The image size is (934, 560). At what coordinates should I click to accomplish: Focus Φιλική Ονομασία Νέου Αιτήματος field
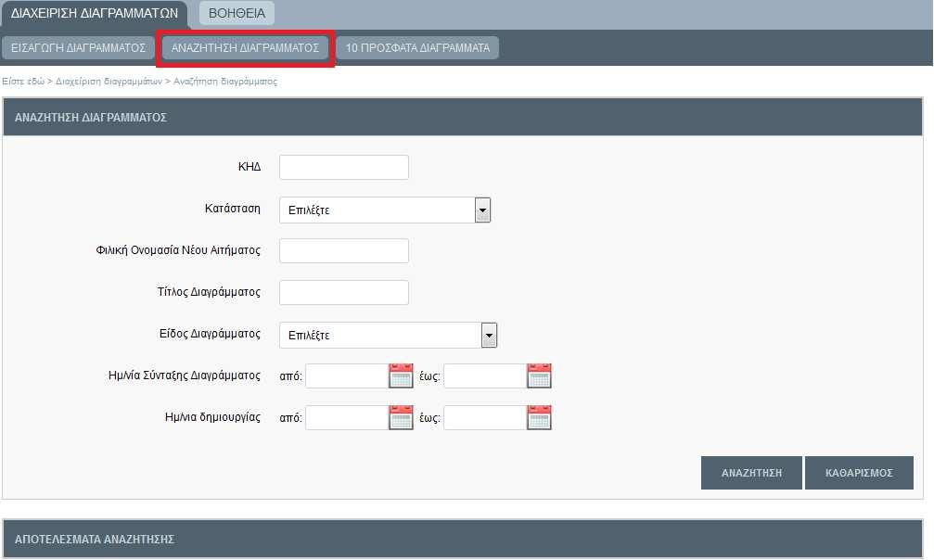click(x=344, y=251)
